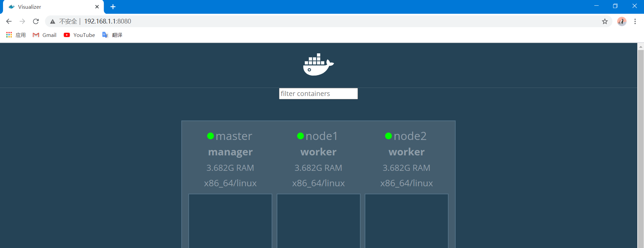Open the browser profile avatar

[x=622, y=21]
